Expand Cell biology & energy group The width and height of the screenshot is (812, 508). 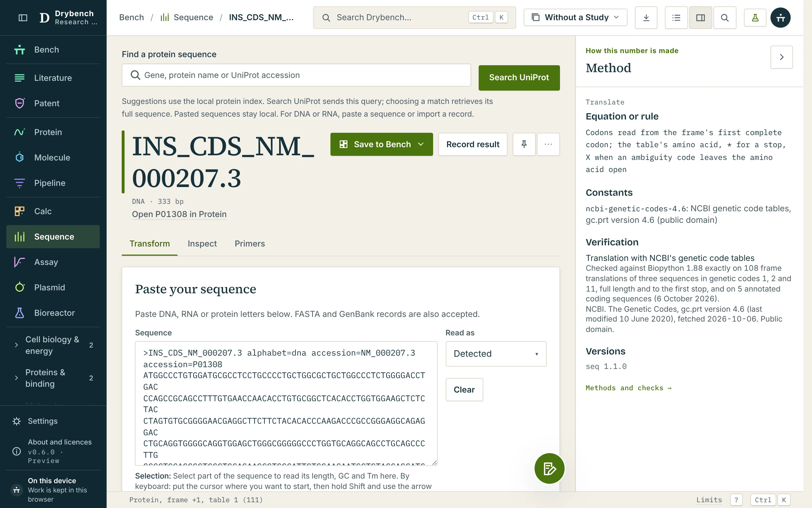tap(53, 345)
